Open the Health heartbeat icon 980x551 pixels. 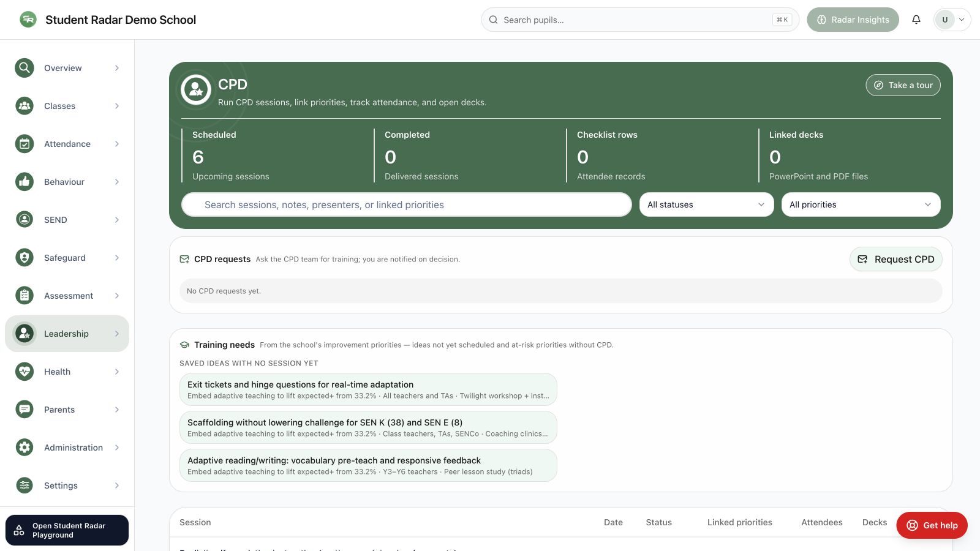tap(24, 372)
